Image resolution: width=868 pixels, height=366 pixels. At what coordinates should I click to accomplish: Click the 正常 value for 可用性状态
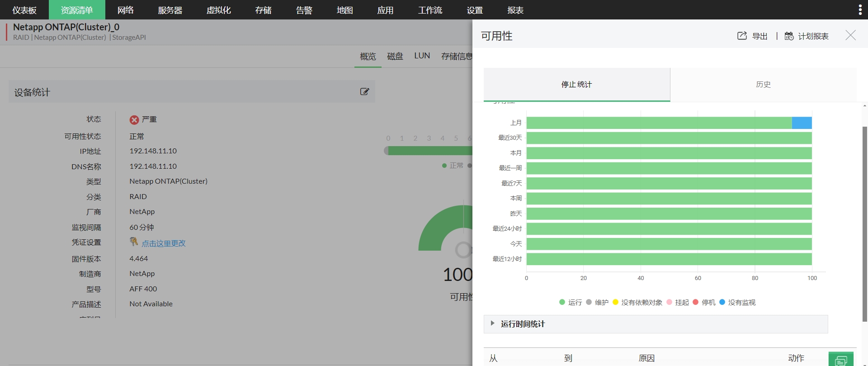pos(137,136)
